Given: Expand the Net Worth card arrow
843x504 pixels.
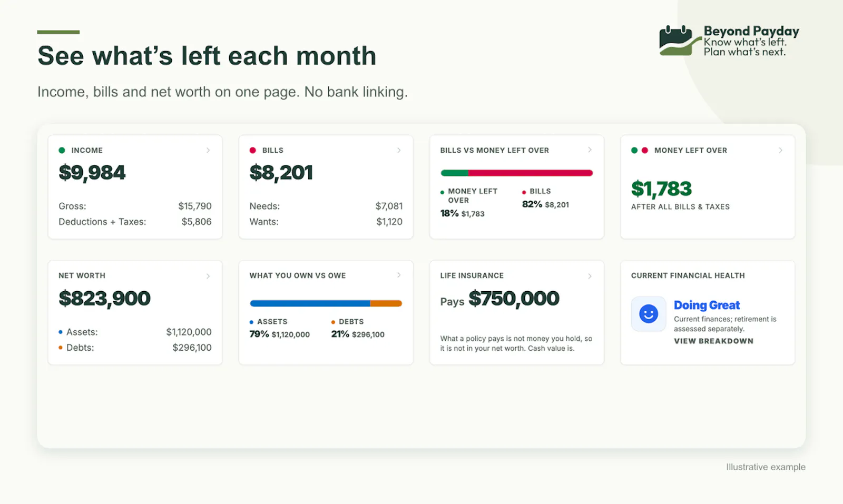Looking at the screenshot, I should coord(208,276).
